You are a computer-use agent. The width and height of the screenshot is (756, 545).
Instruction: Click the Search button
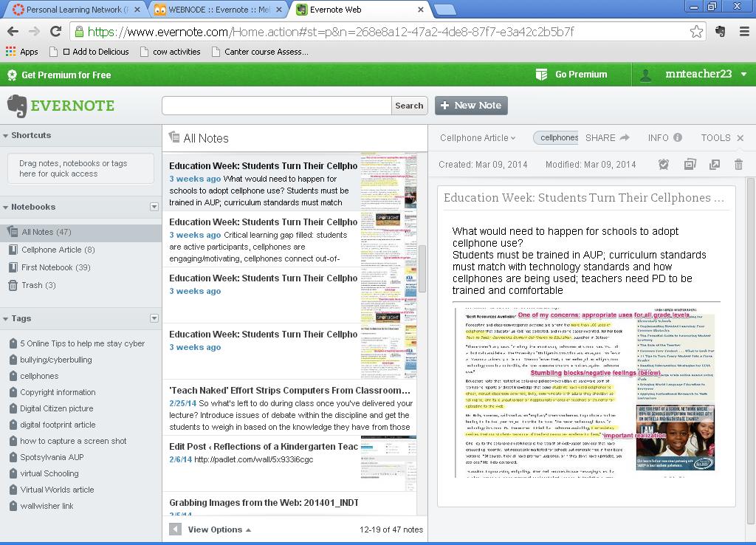coord(409,106)
